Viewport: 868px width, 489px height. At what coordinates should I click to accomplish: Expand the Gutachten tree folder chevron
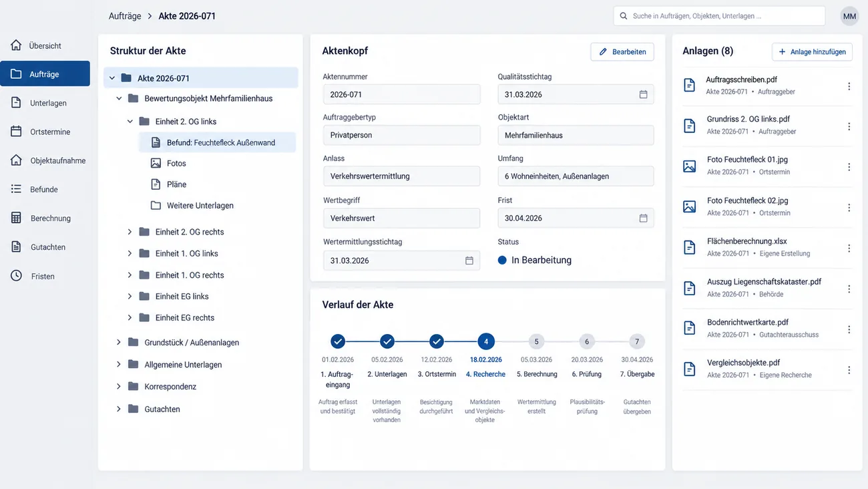[119, 408]
